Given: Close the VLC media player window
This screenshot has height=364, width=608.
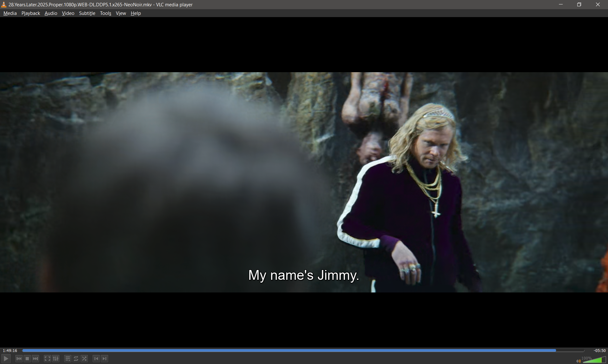Looking at the screenshot, I should click(x=598, y=4).
